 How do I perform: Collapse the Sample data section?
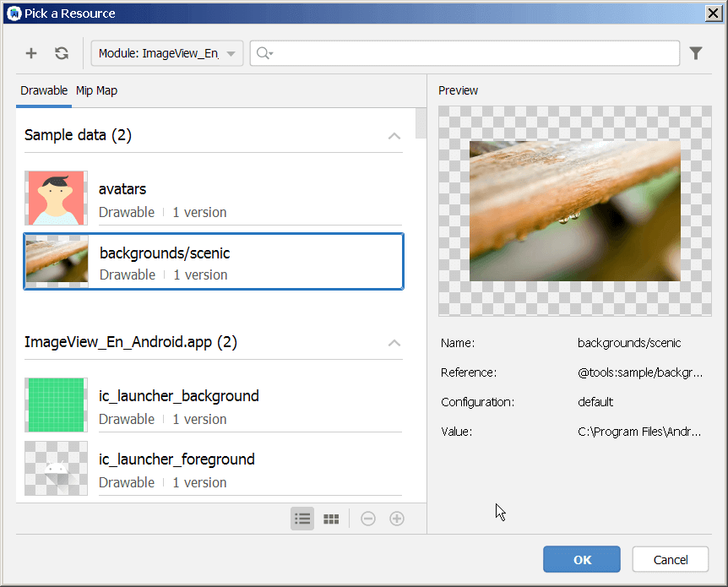(x=394, y=136)
